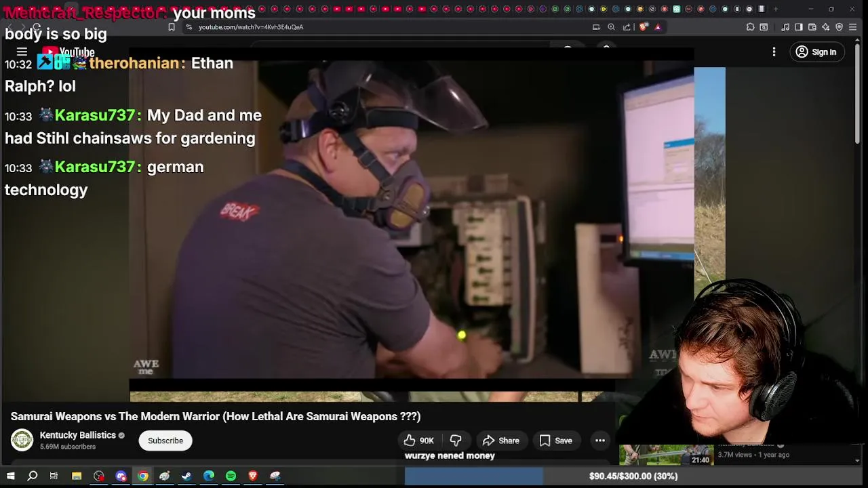Click the YouTube logo to go home
868x488 pixels.
click(68, 52)
